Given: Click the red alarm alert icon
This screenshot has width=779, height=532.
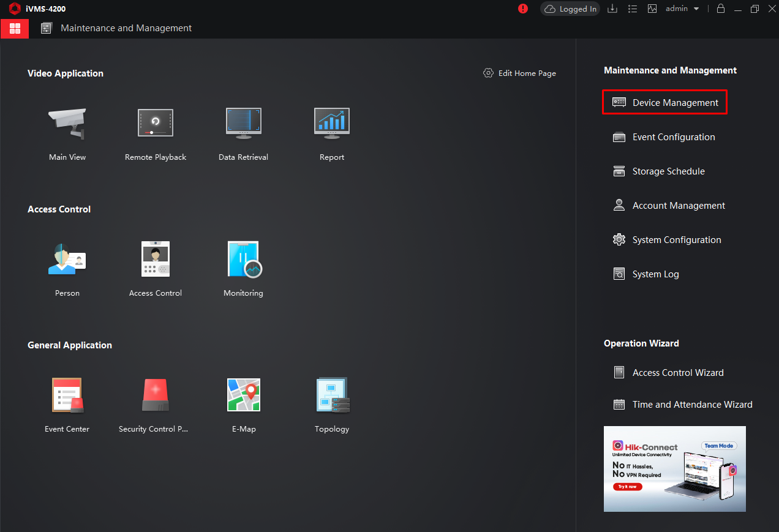Looking at the screenshot, I should pyautogui.click(x=523, y=9).
